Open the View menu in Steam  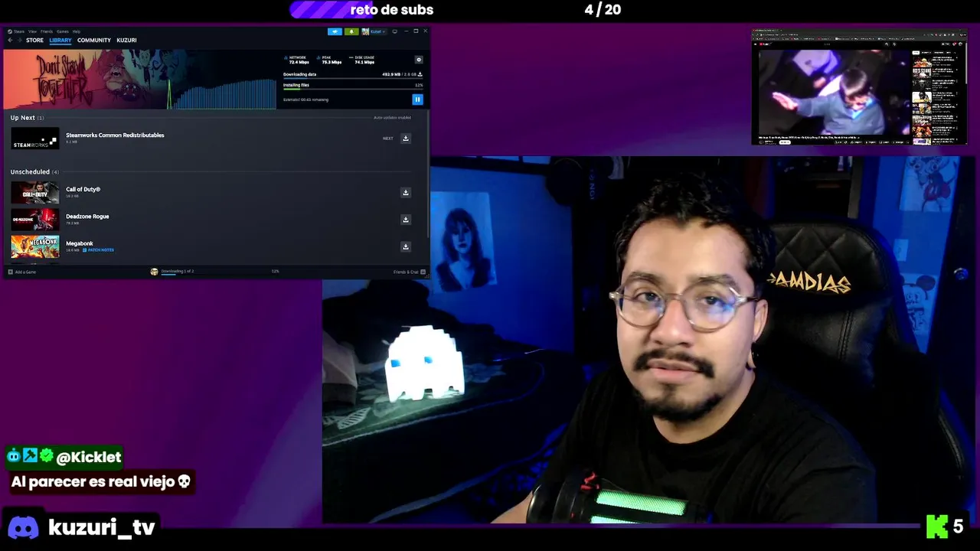tap(32, 31)
